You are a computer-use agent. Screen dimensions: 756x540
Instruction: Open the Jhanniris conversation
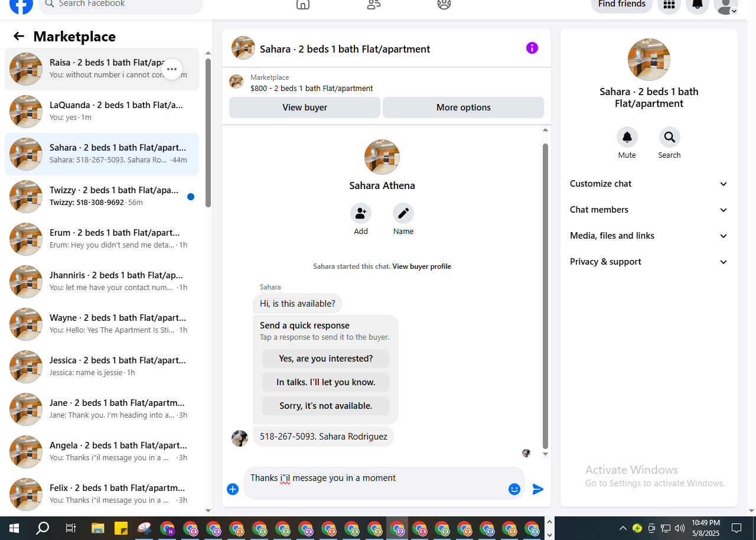[102, 282]
